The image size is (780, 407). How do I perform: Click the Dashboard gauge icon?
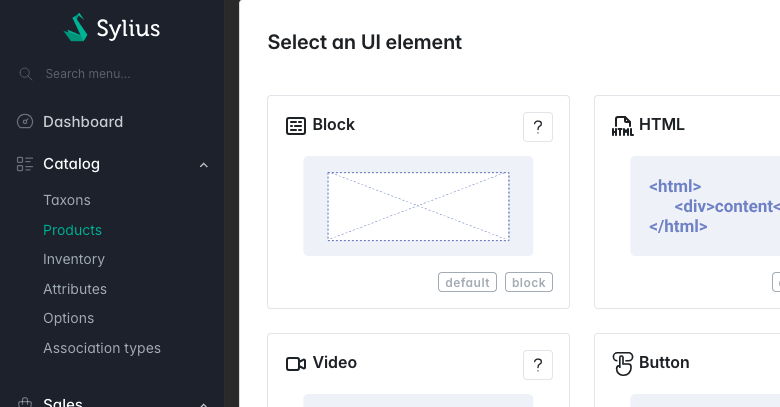(26, 122)
